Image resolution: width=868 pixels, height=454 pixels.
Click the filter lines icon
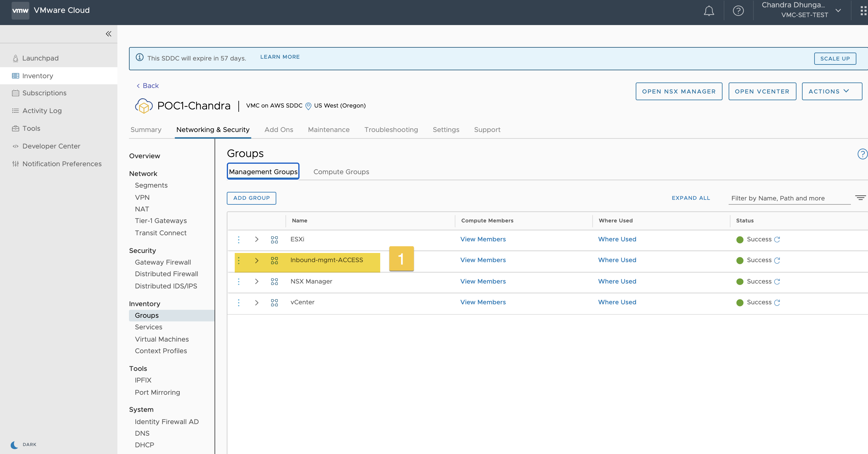860,198
